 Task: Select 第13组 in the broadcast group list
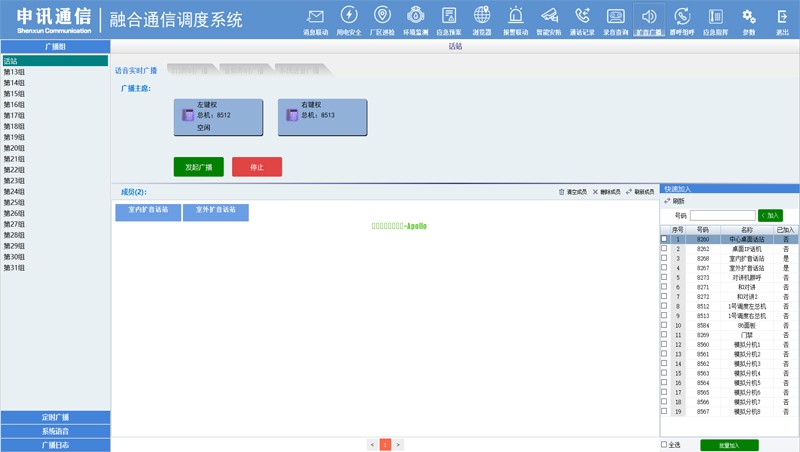tap(15, 72)
